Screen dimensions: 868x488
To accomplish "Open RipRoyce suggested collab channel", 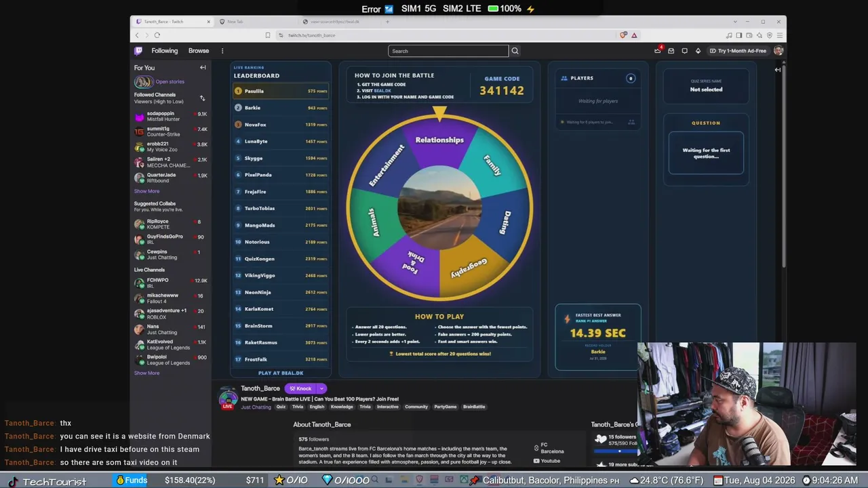I will tap(171, 224).
